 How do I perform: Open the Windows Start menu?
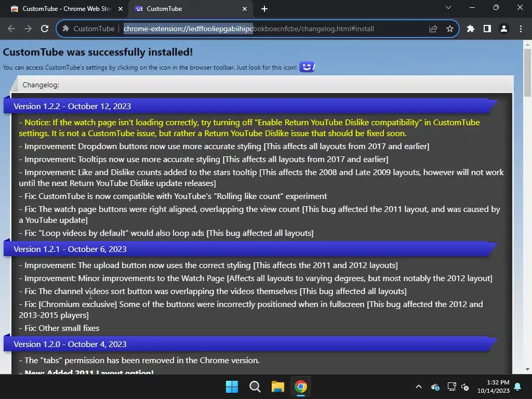click(232, 387)
